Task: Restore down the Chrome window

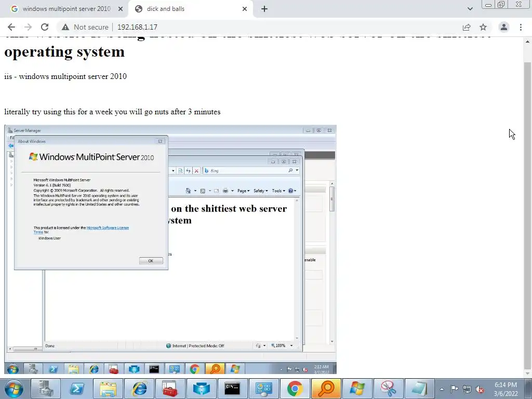Action: (501, 4)
